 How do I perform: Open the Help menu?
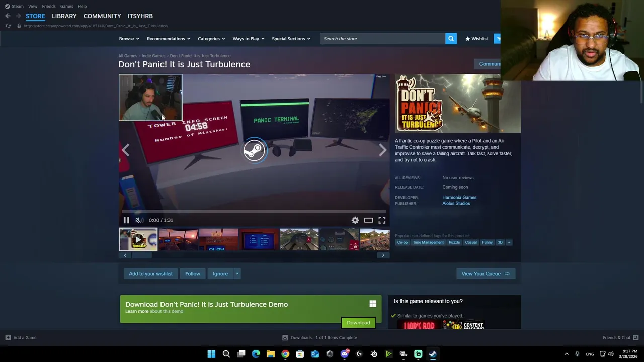[x=82, y=6]
